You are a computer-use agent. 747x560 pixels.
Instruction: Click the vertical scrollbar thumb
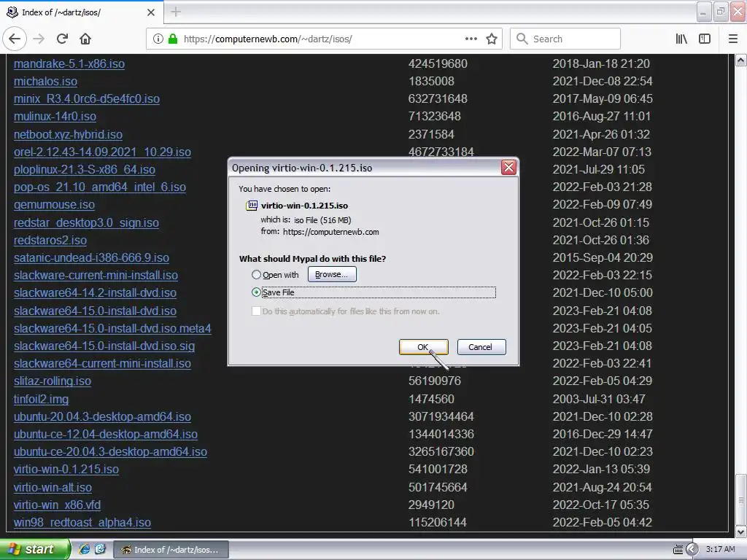741,499
